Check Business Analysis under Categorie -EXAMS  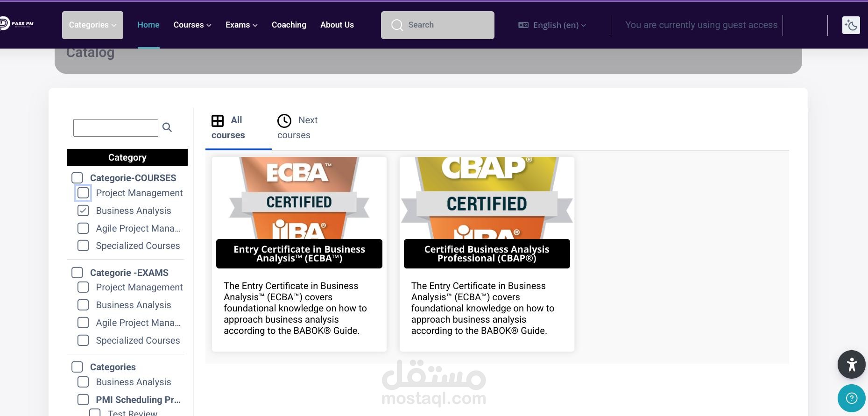[83, 305]
